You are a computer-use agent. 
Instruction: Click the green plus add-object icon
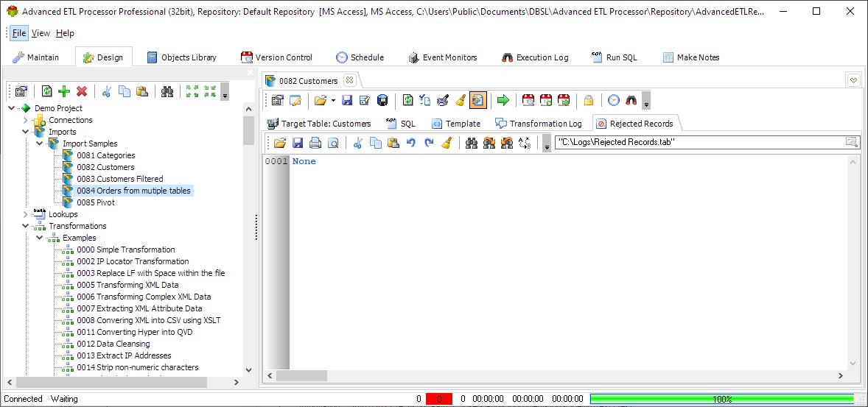64,92
